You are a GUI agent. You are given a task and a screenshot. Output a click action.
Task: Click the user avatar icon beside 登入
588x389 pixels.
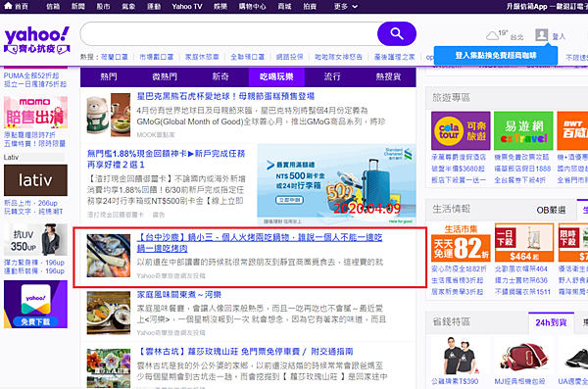(x=542, y=35)
